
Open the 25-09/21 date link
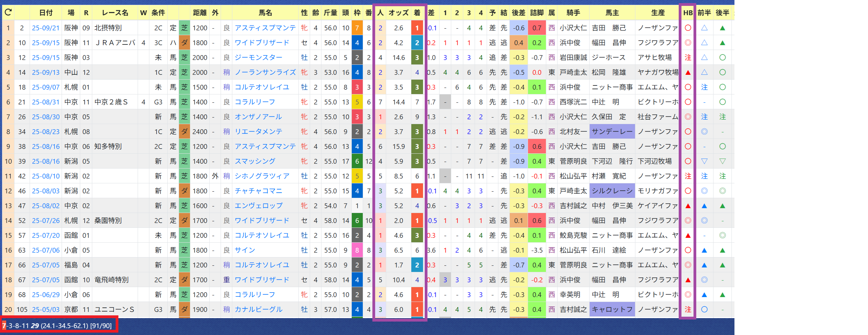coord(46,28)
